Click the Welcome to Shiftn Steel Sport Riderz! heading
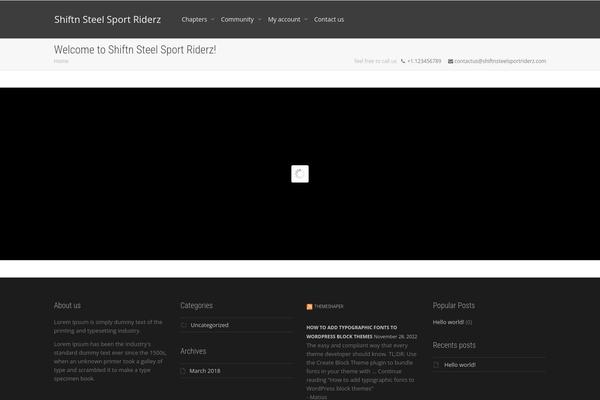The width and height of the screenshot is (600, 400). coord(135,50)
